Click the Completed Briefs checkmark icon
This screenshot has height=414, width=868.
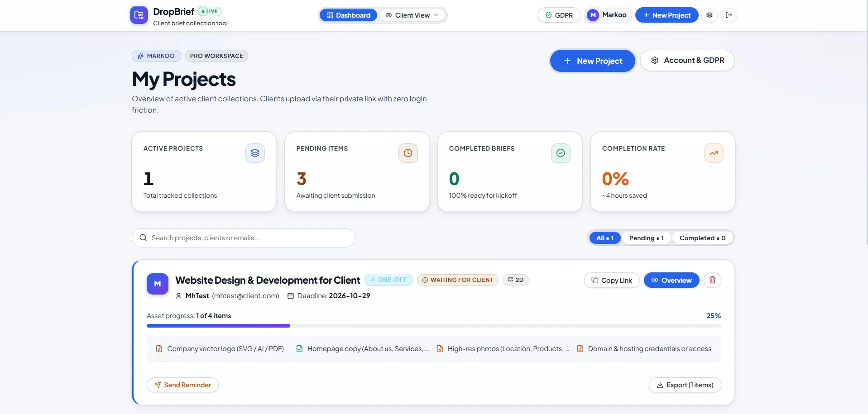[x=561, y=153]
